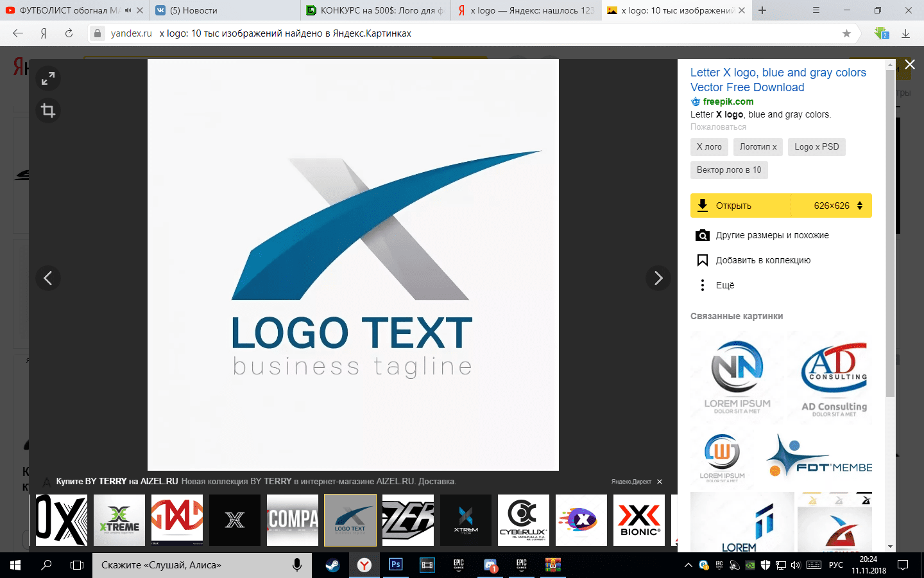This screenshot has height=578, width=924.
Task: Close the Яндекс.Директ ad banner
Action: (660, 482)
